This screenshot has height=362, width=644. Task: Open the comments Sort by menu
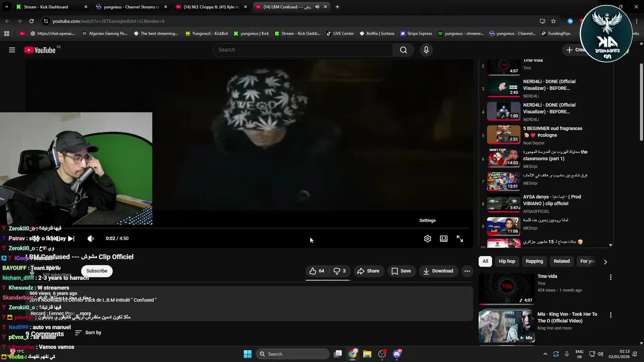coord(88,333)
